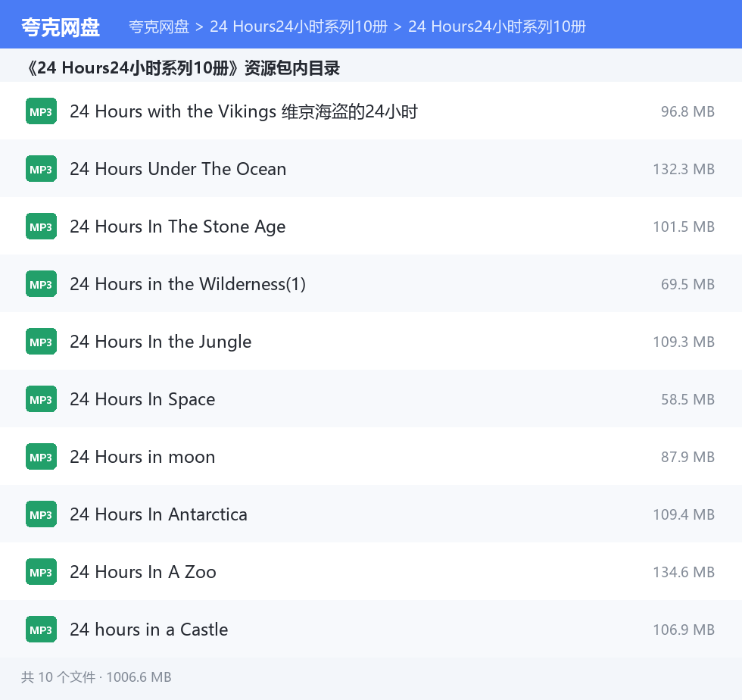
Task: Open 24 Hours In Space
Action: pos(142,399)
